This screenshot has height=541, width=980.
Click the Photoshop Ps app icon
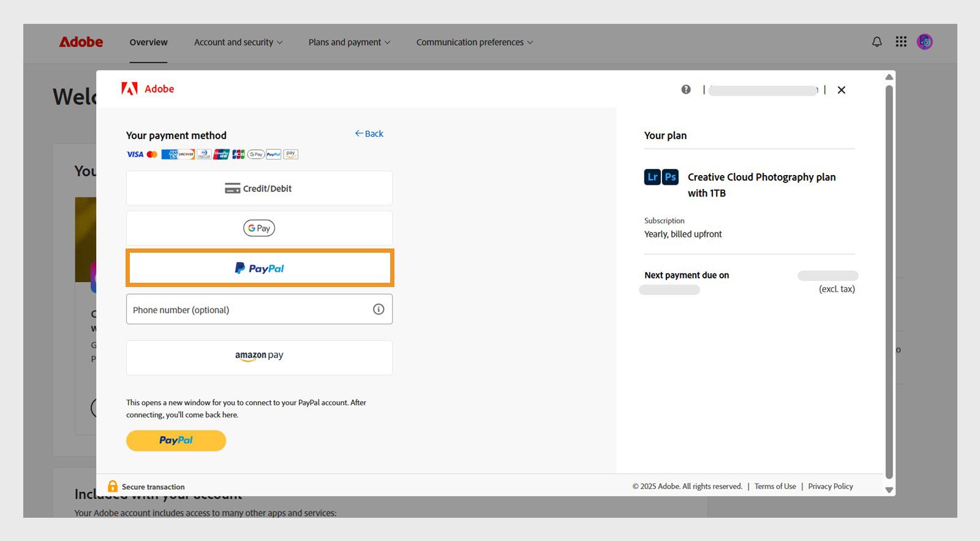(x=671, y=177)
